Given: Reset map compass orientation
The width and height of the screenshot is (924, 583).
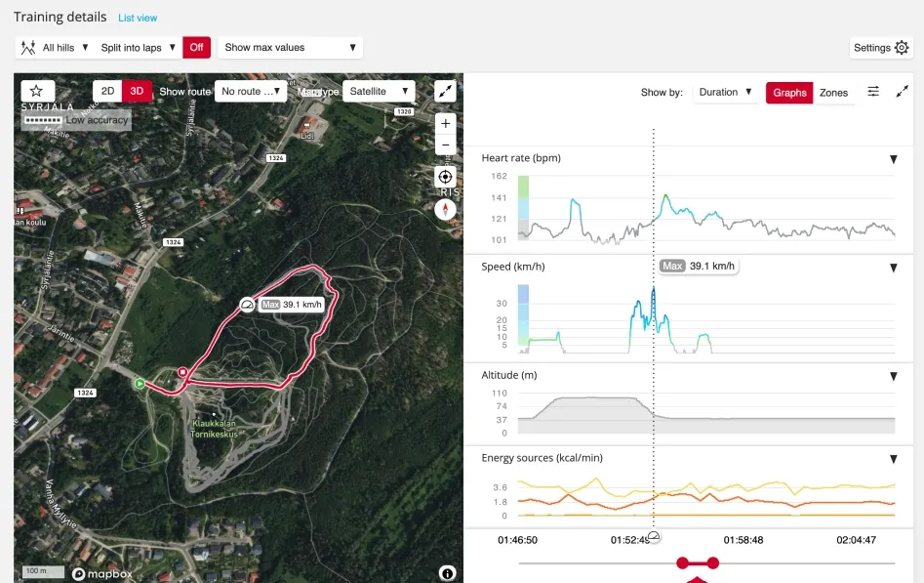Looking at the screenshot, I should 445,209.
